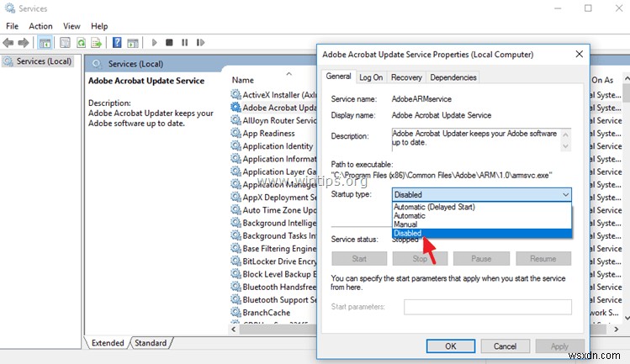Select the Bluetooth Handsfree Service row

pyautogui.click(x=273, y=287)
